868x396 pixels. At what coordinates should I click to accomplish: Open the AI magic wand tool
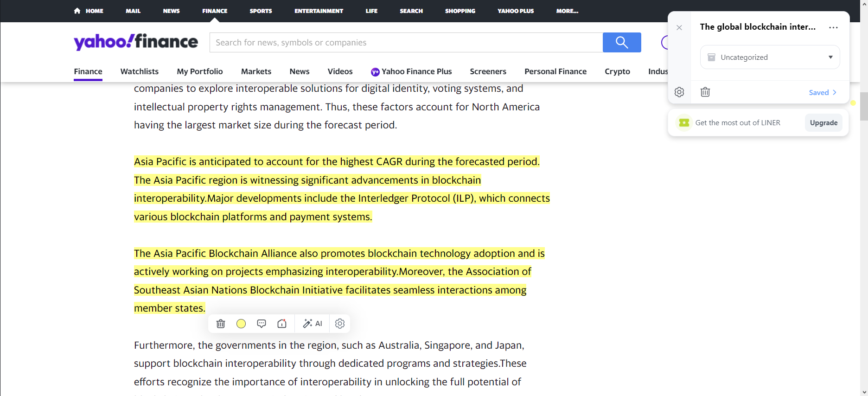click(313, 324)
